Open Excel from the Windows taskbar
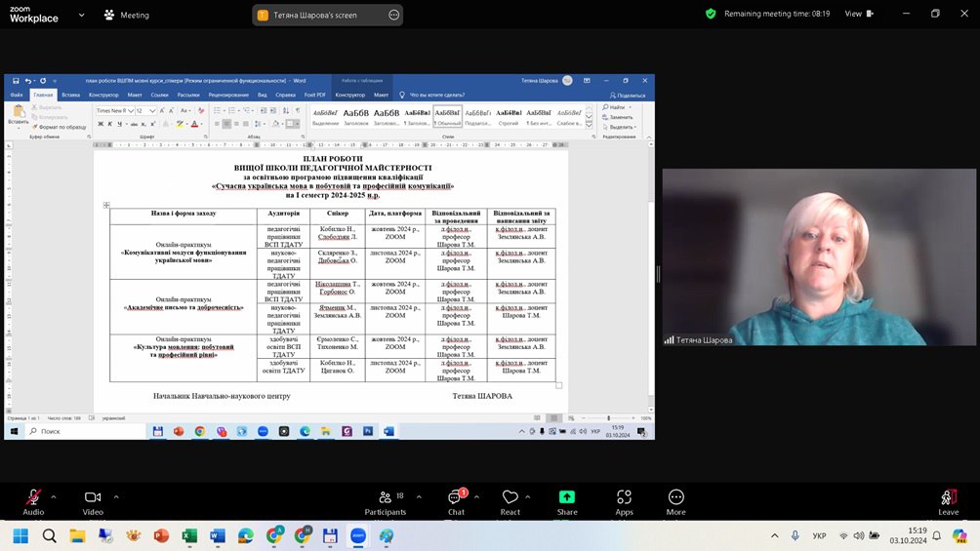Image resolution: width=980 pixels, height=551 pixels. [x=189, y=535]
